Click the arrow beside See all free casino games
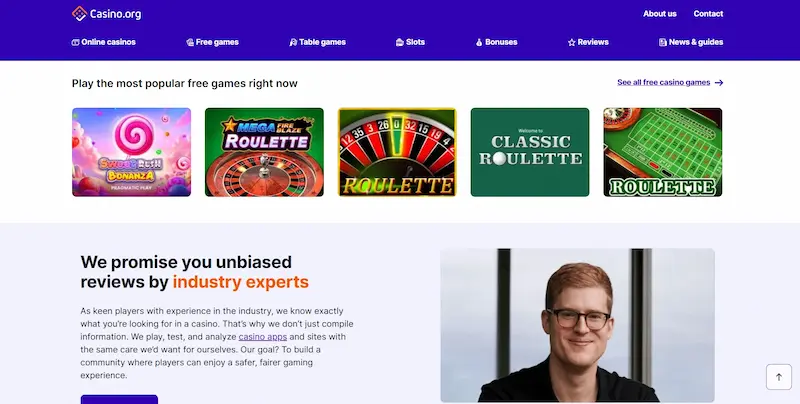The height and width of the screenshot is (404, 800). click(x=719, y=83)
